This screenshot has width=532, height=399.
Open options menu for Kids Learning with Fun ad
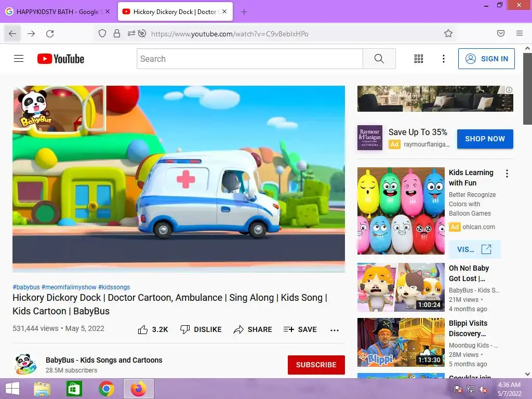pyautogui.click(x=507, y=174)
